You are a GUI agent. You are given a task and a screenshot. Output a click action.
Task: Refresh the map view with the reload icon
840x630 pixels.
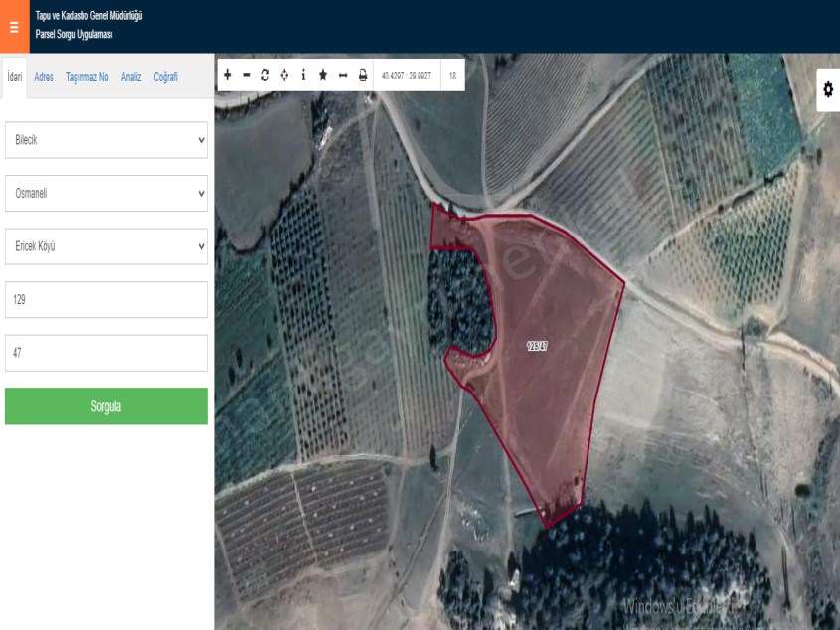pyautogui.click(x=265, y=73)
